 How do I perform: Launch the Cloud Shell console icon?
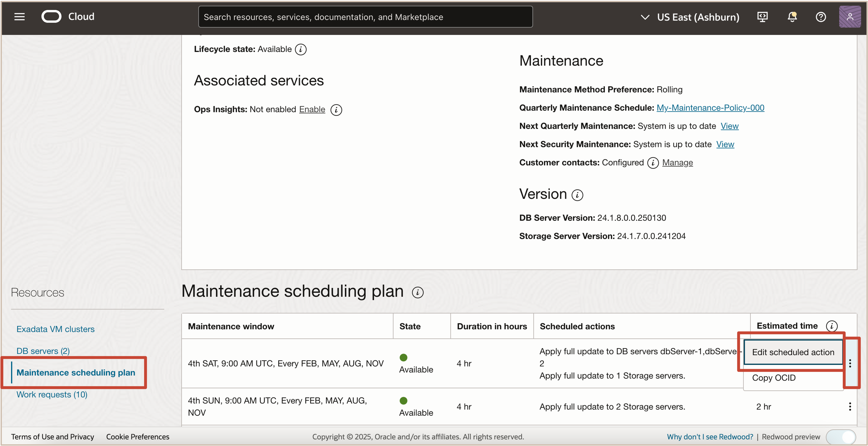(x=763, y=17)
